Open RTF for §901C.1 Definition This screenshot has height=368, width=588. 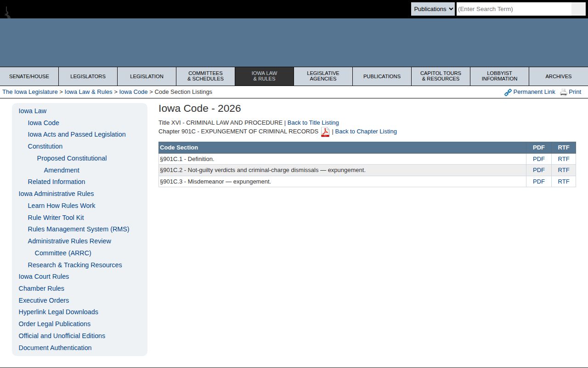(x=563, y=159)
